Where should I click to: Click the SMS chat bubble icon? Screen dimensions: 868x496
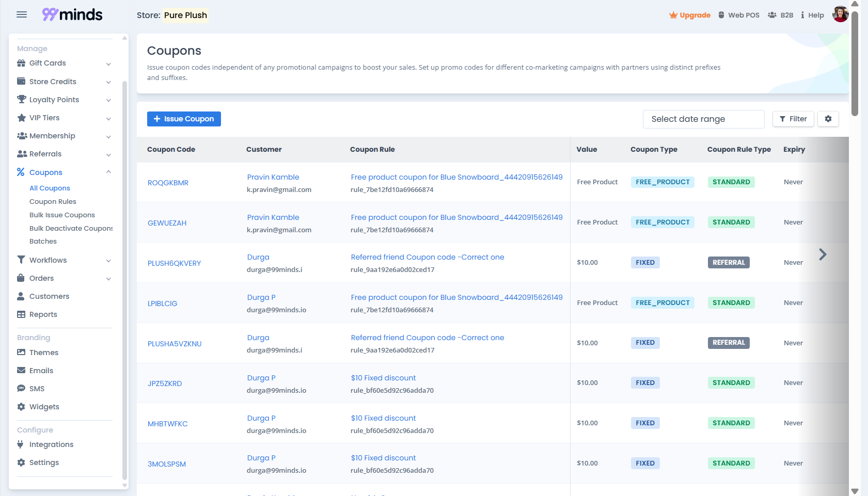pyautogui.click(x=21, y=389)
